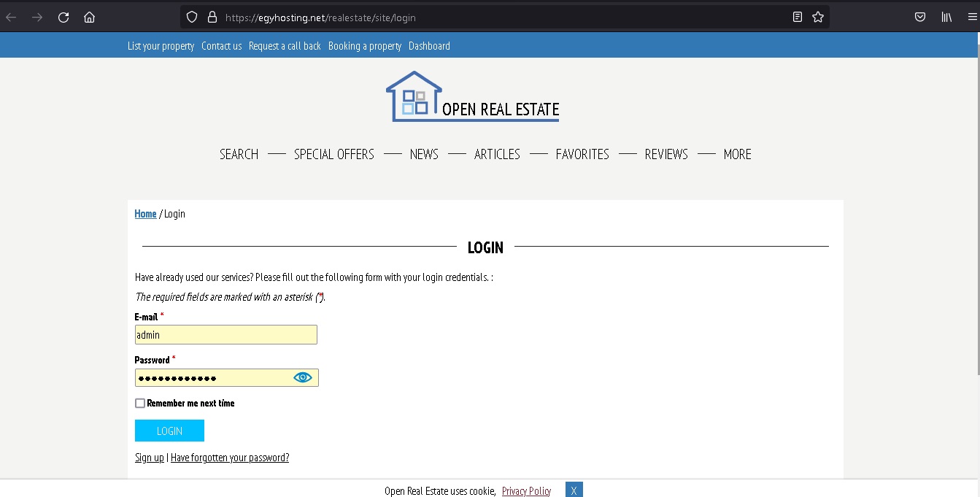980x497 pixels.
Task: Dismiss the cookie notice with X
Action: 574,490
